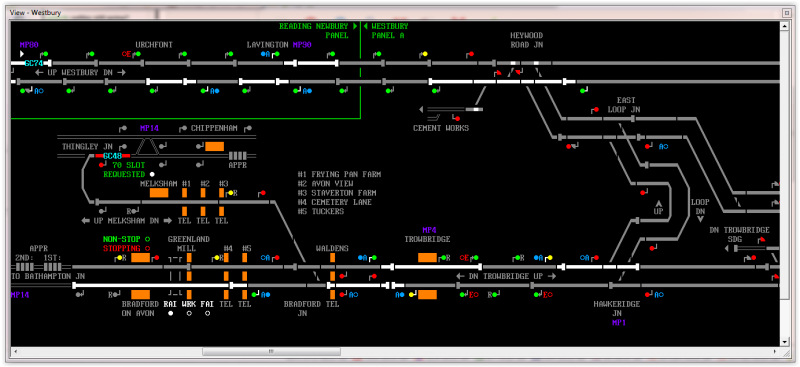Click the red signal above East Loop Jn
The width and height of the screenshot is (800, 367).
[x=595, y=110]
